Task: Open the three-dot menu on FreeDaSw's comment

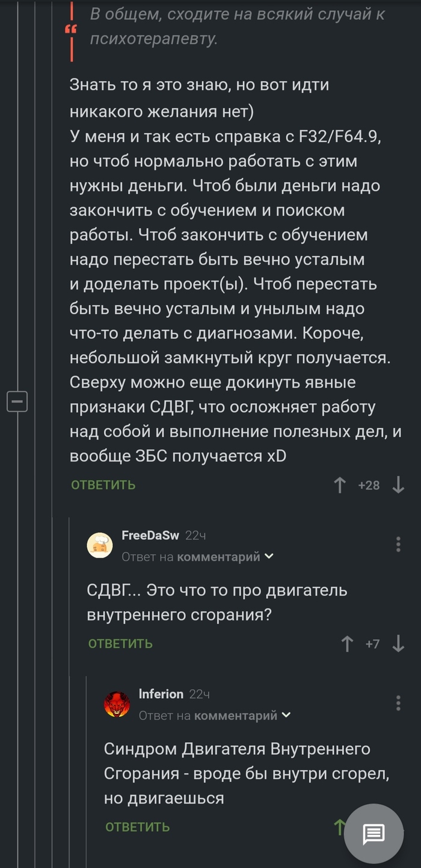Action: [x=398, y=544]
